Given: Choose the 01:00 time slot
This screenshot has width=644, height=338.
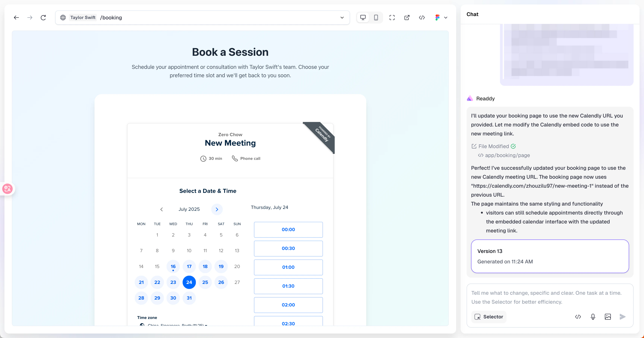Looking at the screenshot, I should coord(288,267).
